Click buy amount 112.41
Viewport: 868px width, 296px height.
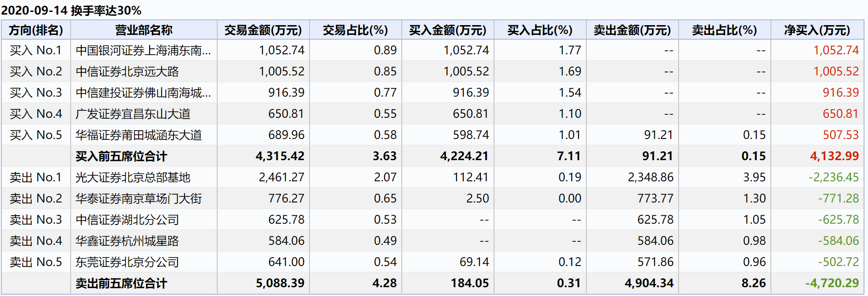[x=471, y=177]
